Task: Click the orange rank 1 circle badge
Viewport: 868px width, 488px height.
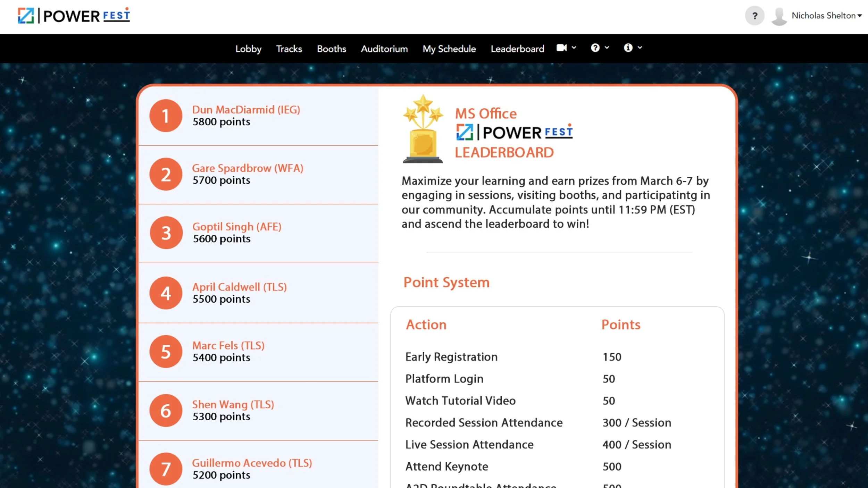Action: pyautogui.click(x=166, y=116)
